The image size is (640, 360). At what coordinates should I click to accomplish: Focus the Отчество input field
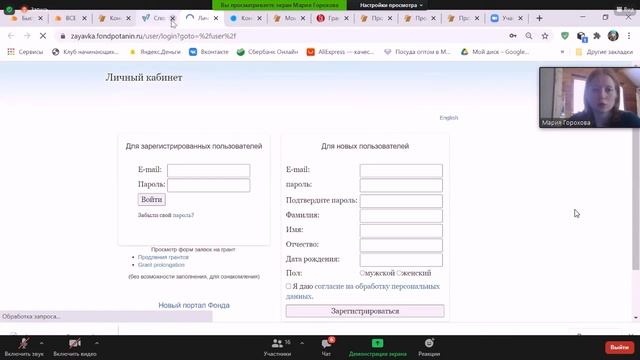tap(401, 244)
